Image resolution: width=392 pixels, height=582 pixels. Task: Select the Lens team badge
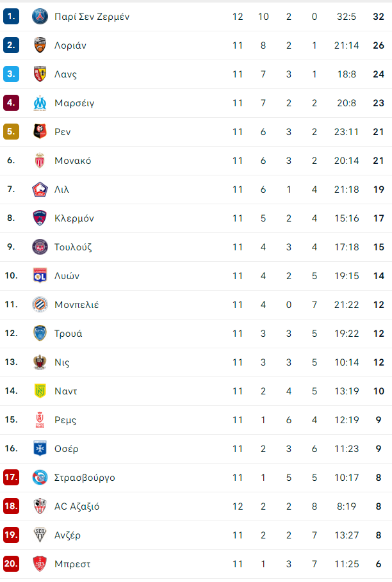[x=40, y=74]
